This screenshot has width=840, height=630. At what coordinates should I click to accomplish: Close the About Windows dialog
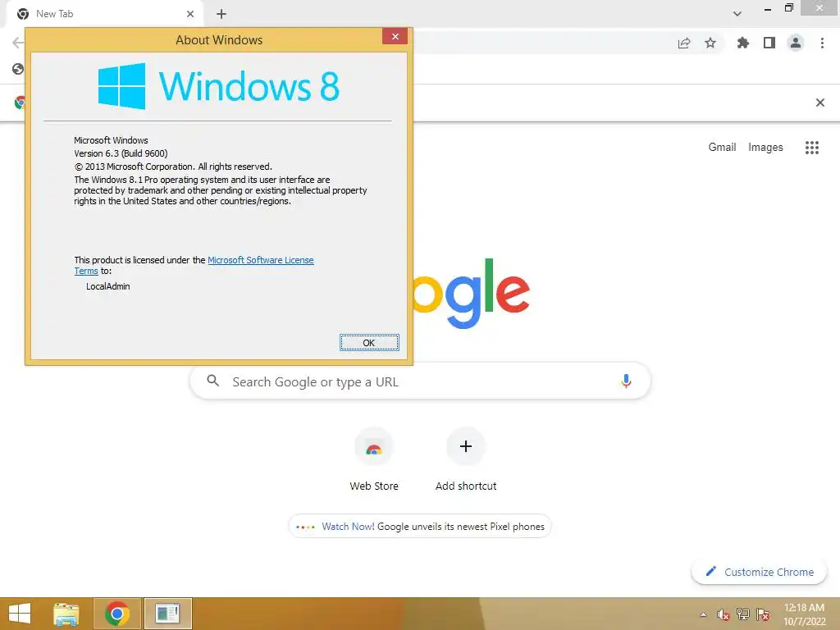[395, 36]
